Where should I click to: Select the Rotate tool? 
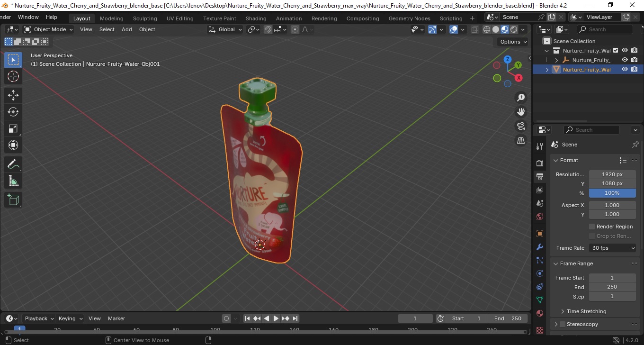click(13, 112)
